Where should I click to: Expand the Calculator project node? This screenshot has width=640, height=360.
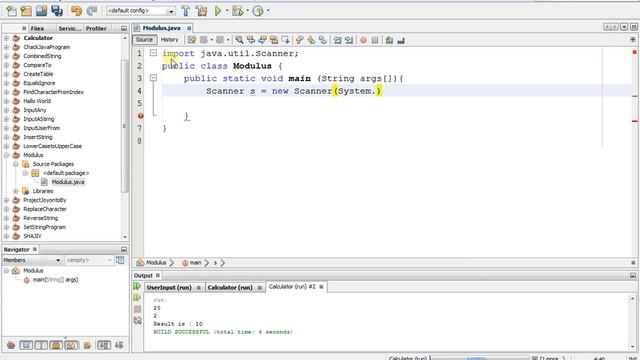click(6, 38)
